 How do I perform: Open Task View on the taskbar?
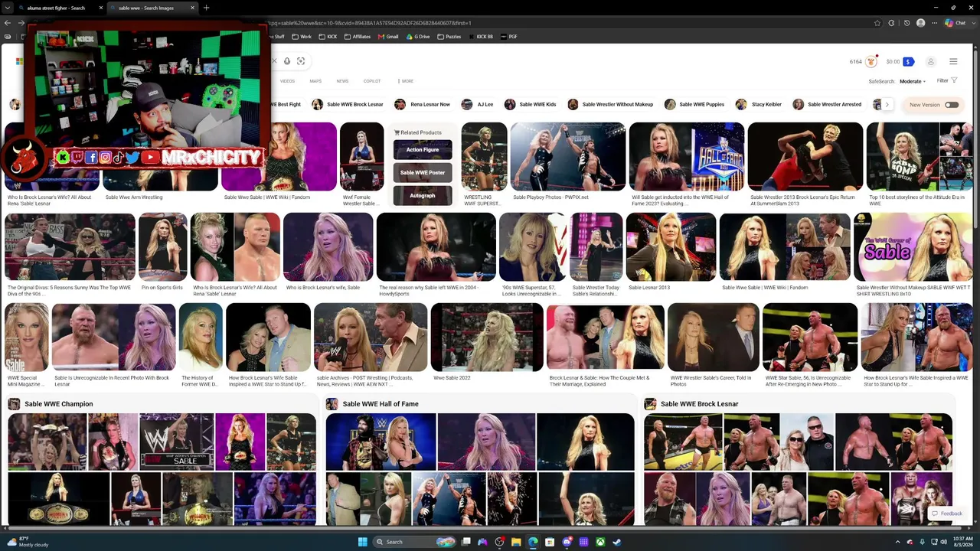click(x=465, y=542)
